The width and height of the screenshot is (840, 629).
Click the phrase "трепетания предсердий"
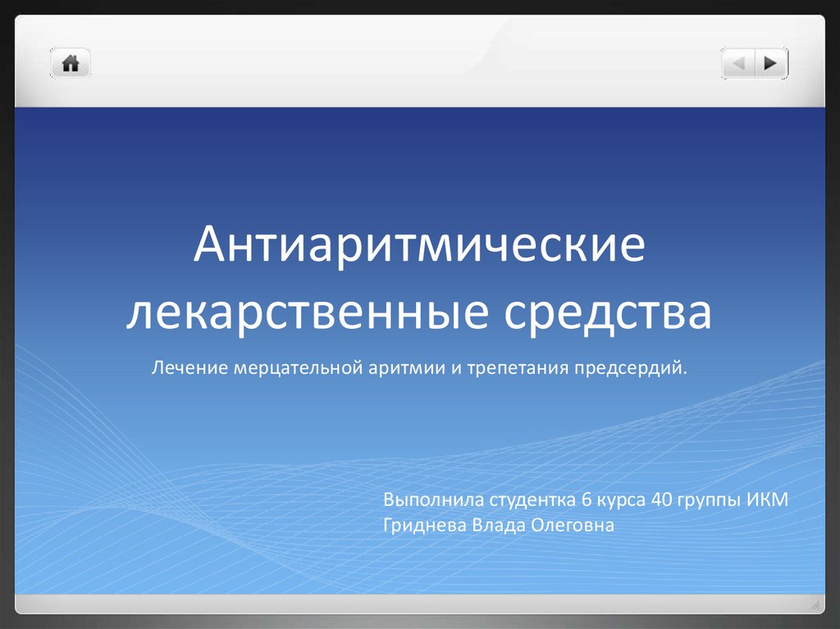pos(574,368)
